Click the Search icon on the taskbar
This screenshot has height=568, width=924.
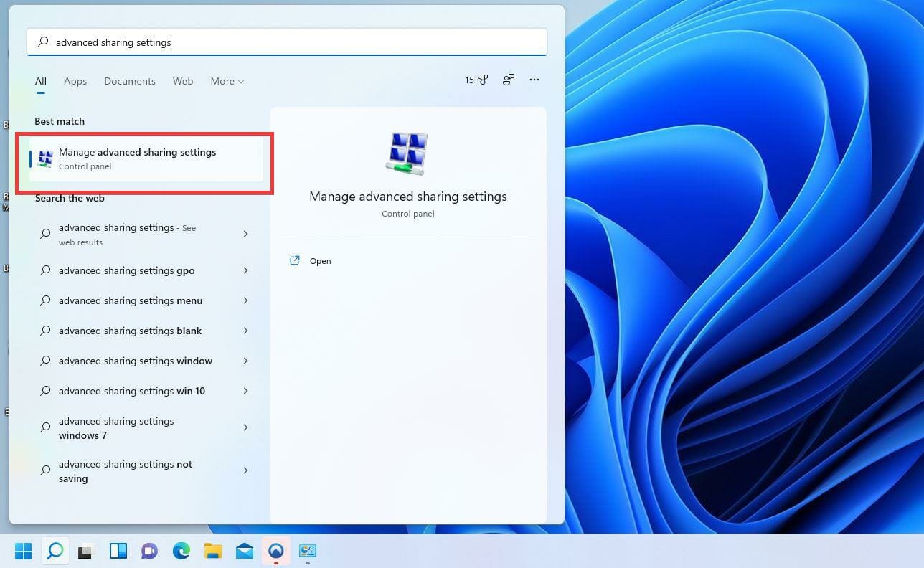tap(55, 551)
